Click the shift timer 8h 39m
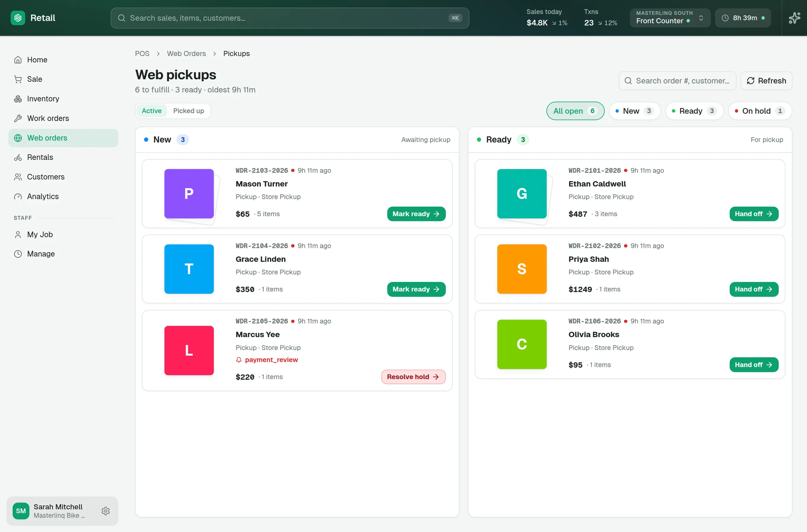 coord(742,17)
